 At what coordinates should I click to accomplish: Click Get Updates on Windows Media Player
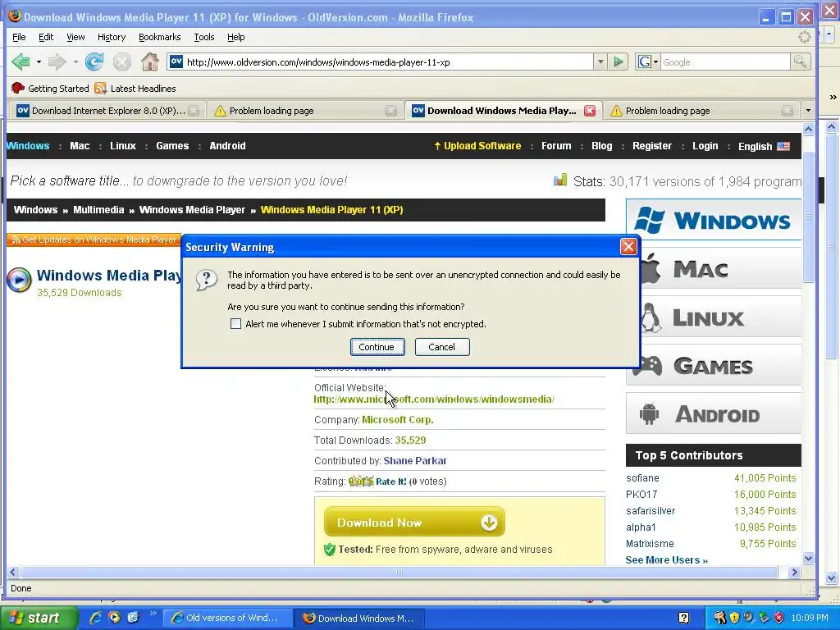[94, 240]
